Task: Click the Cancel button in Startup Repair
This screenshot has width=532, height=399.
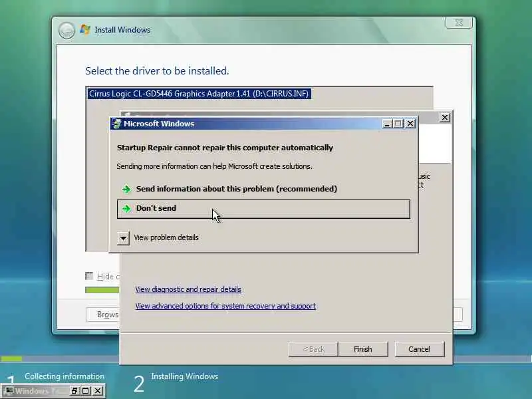Action: pyautogui.click(x=420, y=349)
